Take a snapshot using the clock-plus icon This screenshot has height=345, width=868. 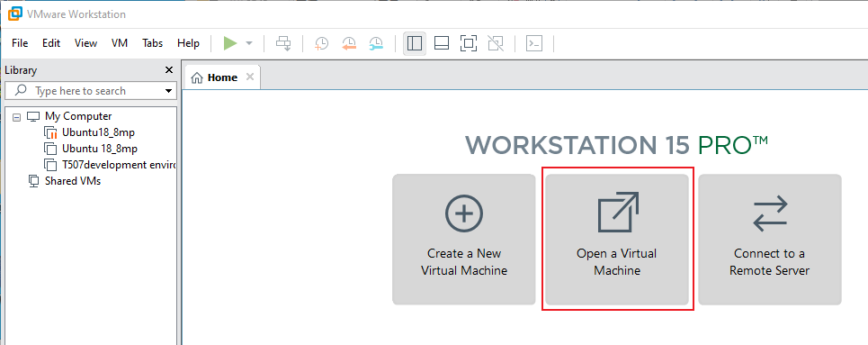[x=322, y=44]
